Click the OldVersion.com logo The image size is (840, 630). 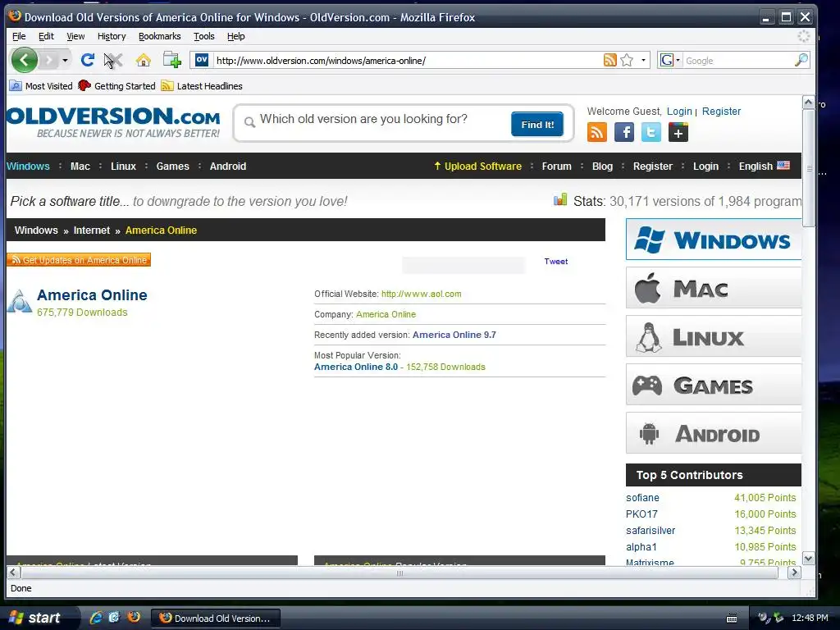click(x=113, y=122)
